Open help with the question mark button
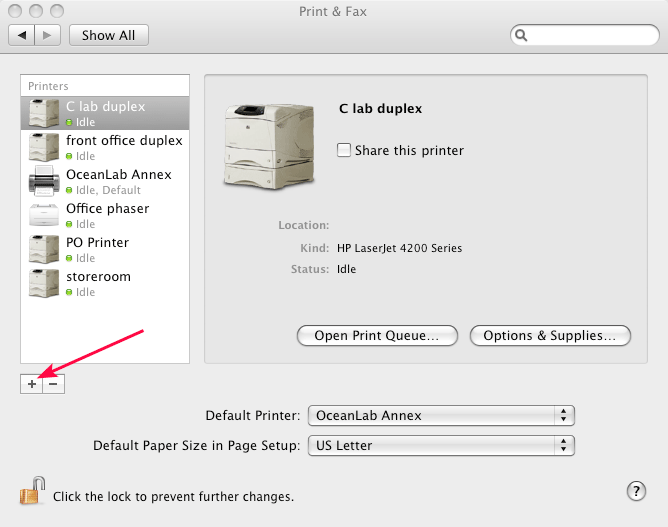 [x=636, y=491]
